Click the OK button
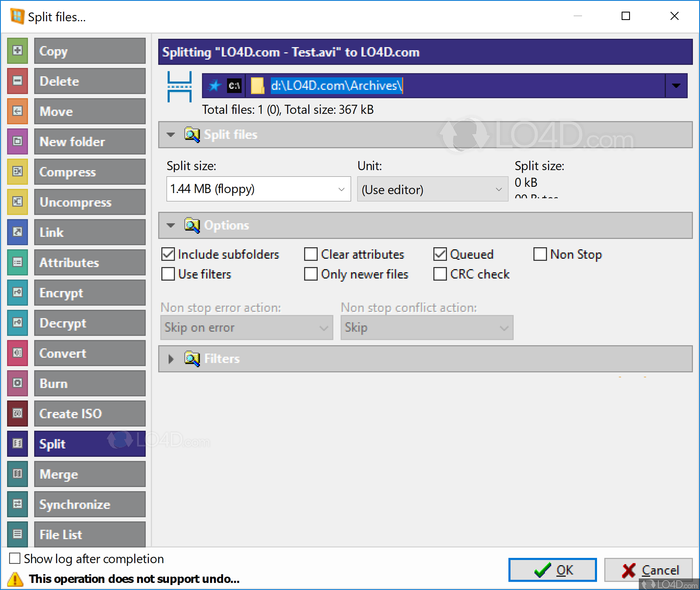Viewport: 700px width, 590px height. [552, 570]
